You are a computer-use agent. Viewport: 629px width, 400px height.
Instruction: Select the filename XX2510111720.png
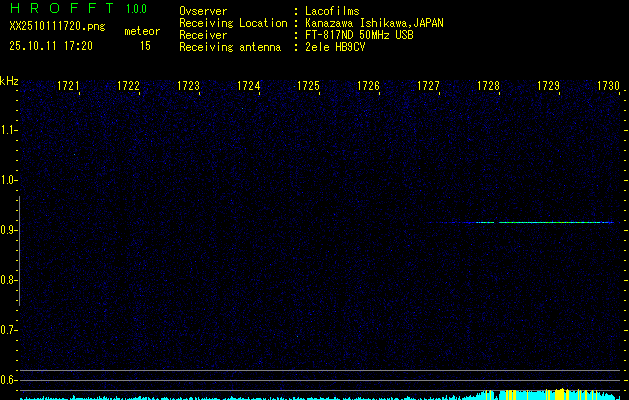coord(50,27)
